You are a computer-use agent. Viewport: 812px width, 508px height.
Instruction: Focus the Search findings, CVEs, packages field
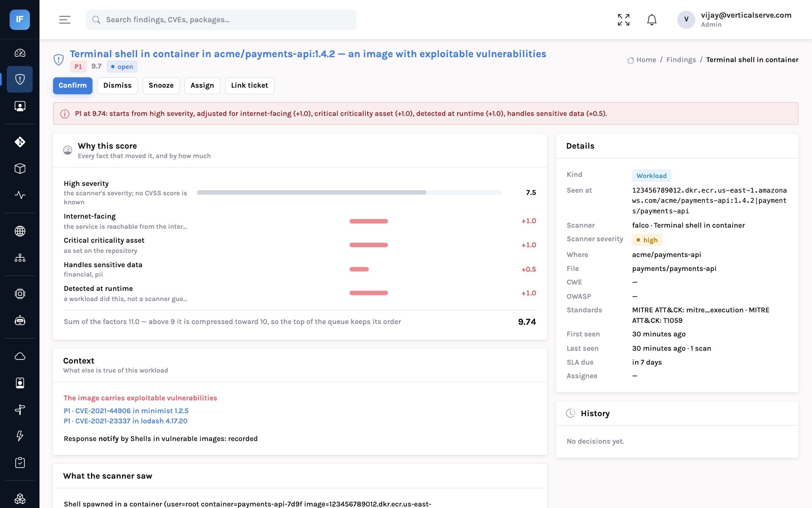pos(221,20)
